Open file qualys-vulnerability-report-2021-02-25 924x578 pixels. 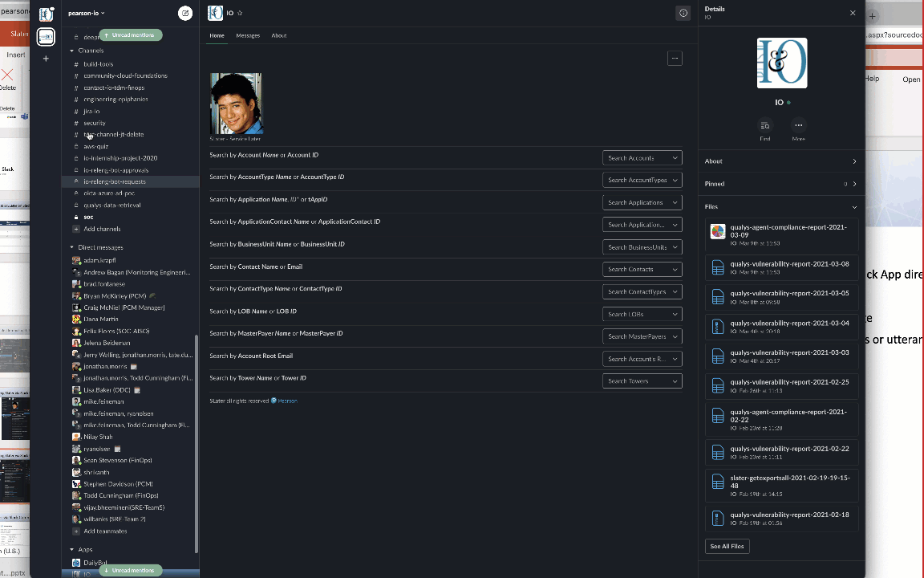tap(781, 385)
